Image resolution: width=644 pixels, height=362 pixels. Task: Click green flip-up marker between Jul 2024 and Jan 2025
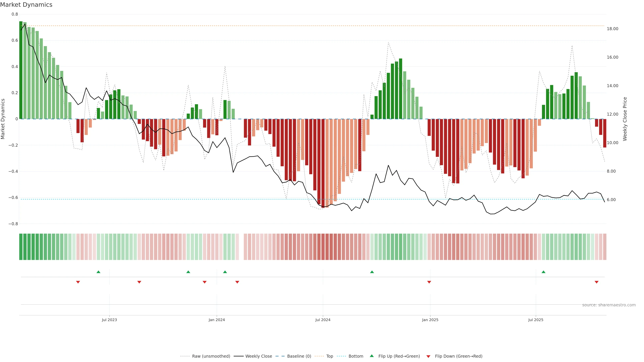coord(372,272)
